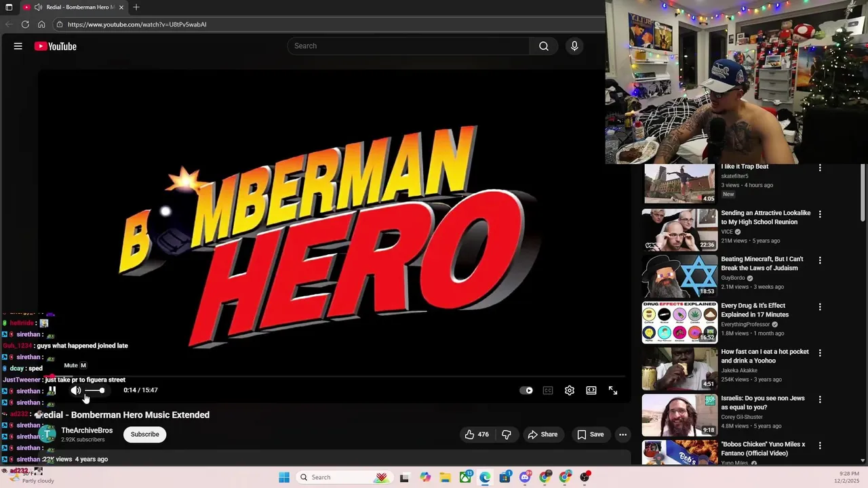The image size is (868, 488).
Task: Open options for 'Every Drug & It's Effect'
Action: (820, 306)
